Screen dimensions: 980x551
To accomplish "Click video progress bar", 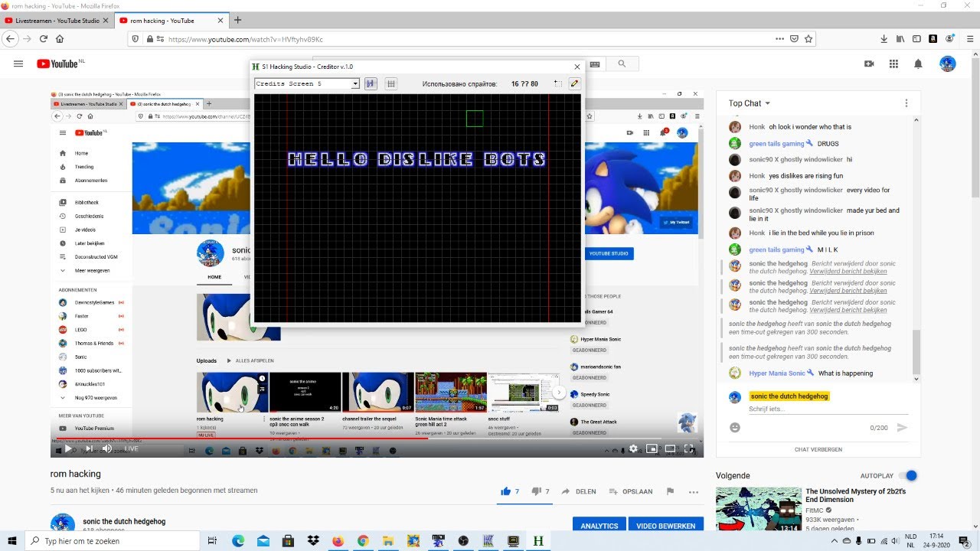I will pos(377,439).
